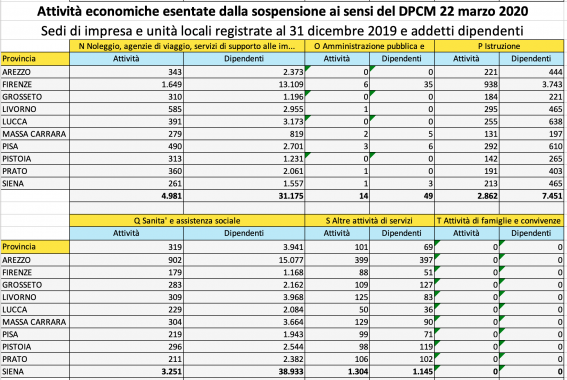Select the 1.304 Altre attività total cell
Image resolution: width=567 pixels, height=380 pixels.
pyautogui.click(x=337, y=371)
